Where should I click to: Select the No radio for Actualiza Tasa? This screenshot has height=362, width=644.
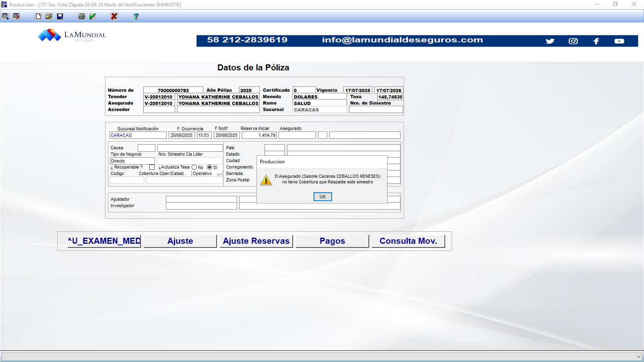click(x=194, y=167)
